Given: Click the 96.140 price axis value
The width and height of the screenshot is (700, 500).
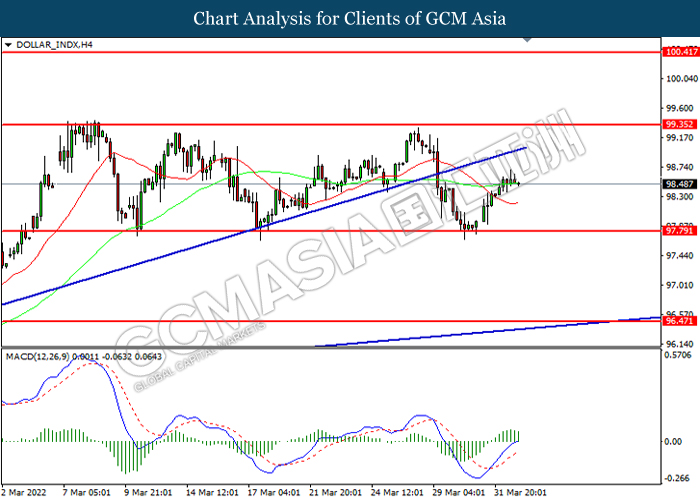Looking at the screenshot, I should coord(680,345).
